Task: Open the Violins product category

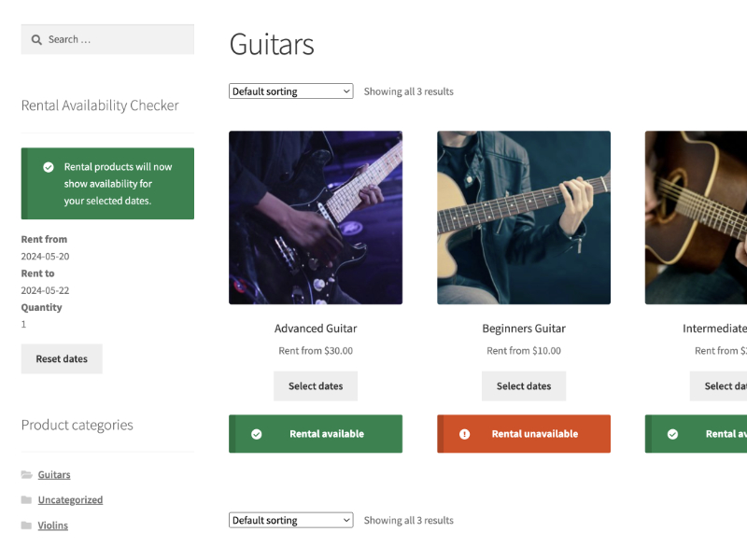Action: point(53,525)
